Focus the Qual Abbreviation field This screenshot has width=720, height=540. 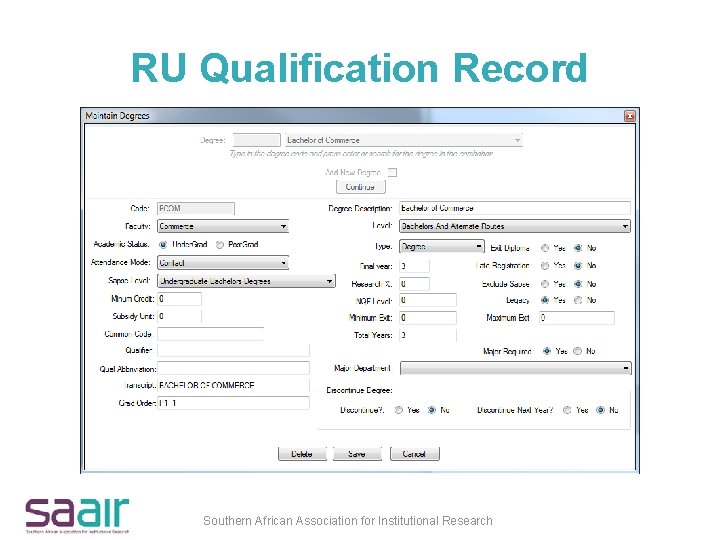(x=233, y=368)
